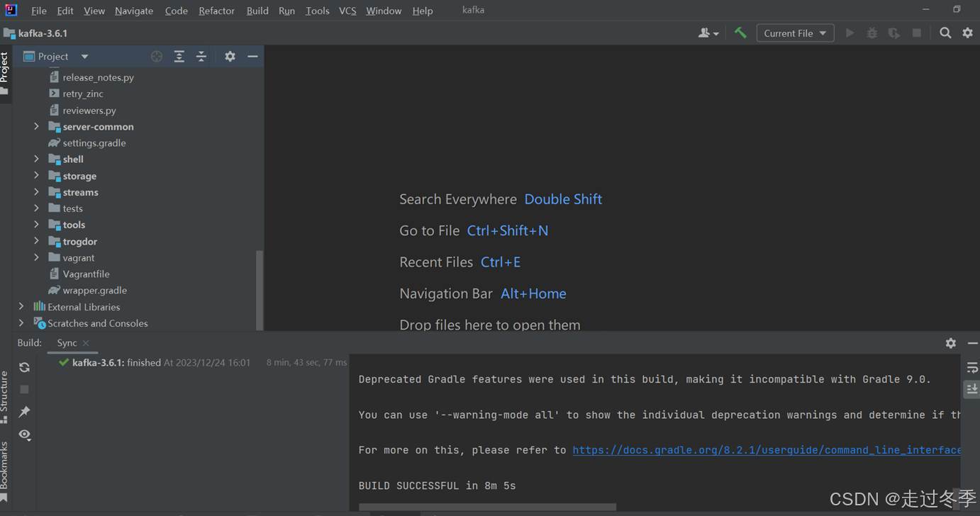This screenshot has width=980, height=516.
Task: Click Collapse All icon in Project panel
Action: click(x=201, y=56)
